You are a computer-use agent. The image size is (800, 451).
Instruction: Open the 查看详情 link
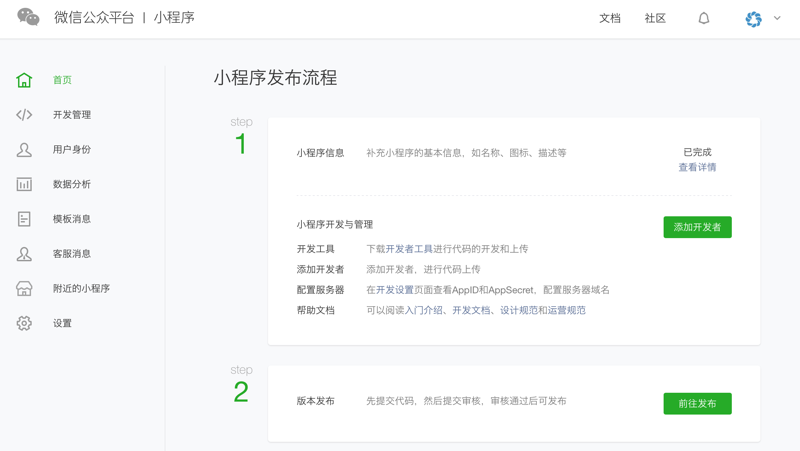(697, 167)
